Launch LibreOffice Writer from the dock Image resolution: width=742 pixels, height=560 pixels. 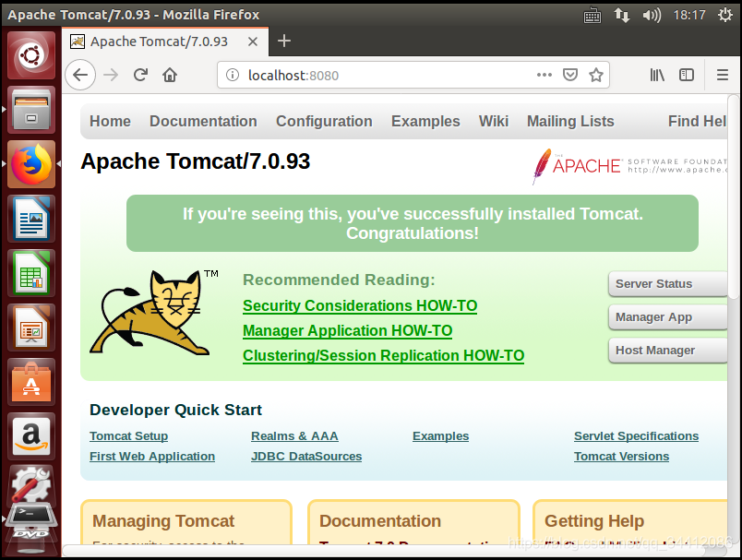[x=31, y=219]
